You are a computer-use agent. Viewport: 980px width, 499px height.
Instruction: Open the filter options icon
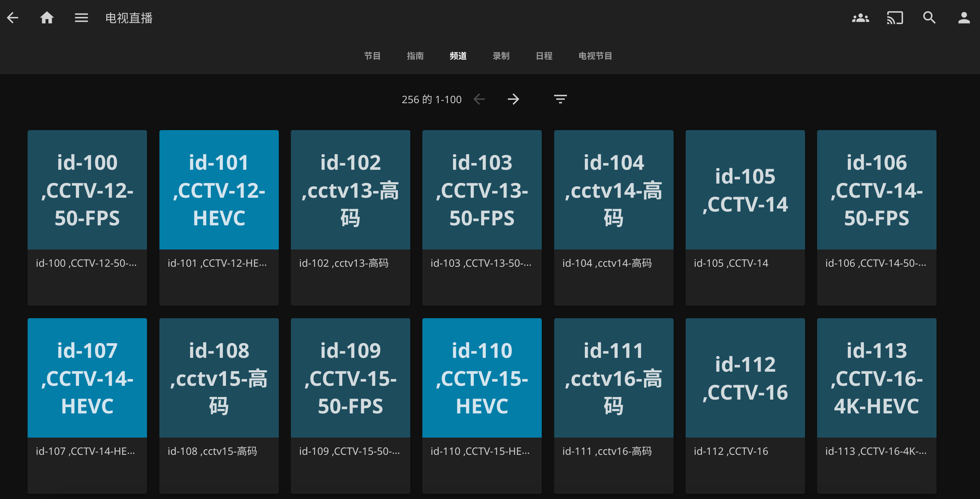560,99
